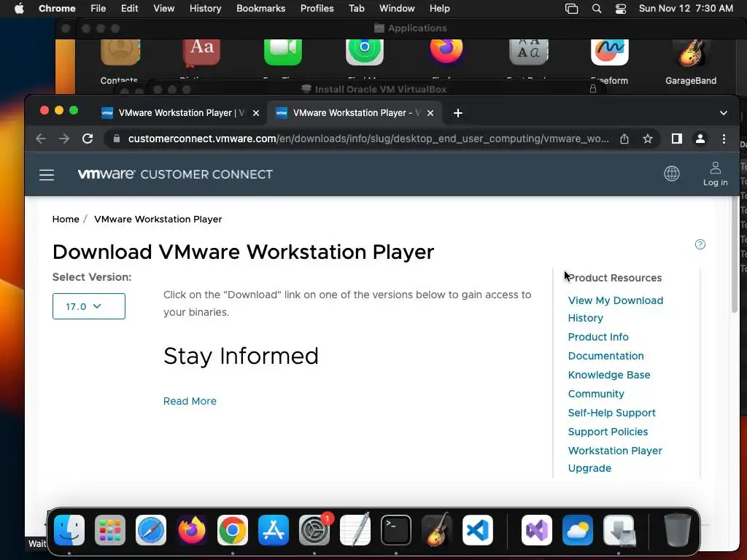Close the active VMware Workstation Player tab
This screenshot has height=560, width=747.
(430, 113)
